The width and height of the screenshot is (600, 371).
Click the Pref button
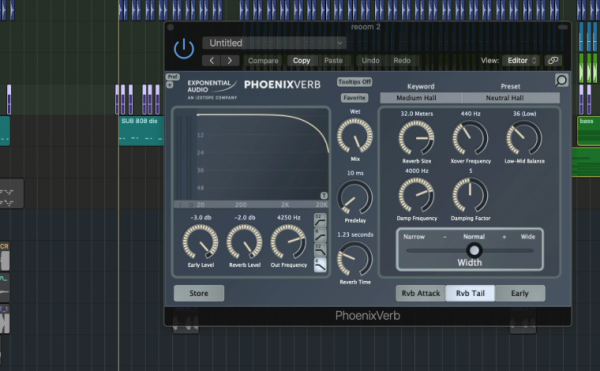click(173, 76)
